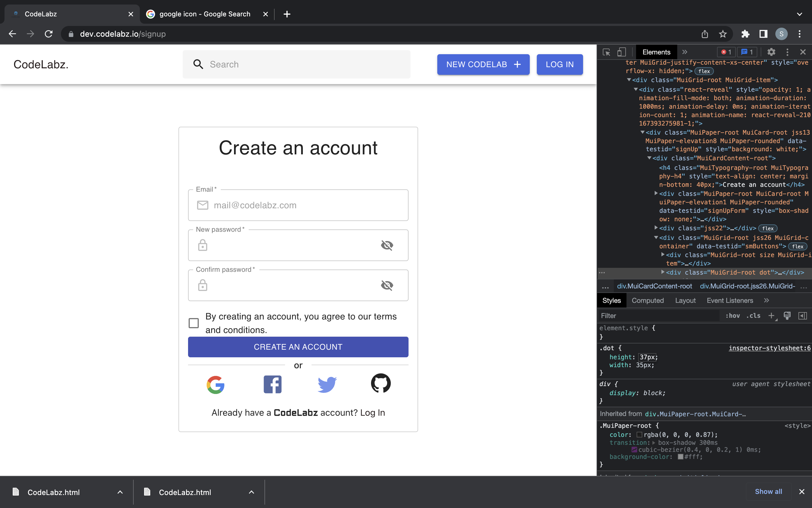Click the share page icon in address bar
Screen dimensions: 812x508
tap(705, 34)
